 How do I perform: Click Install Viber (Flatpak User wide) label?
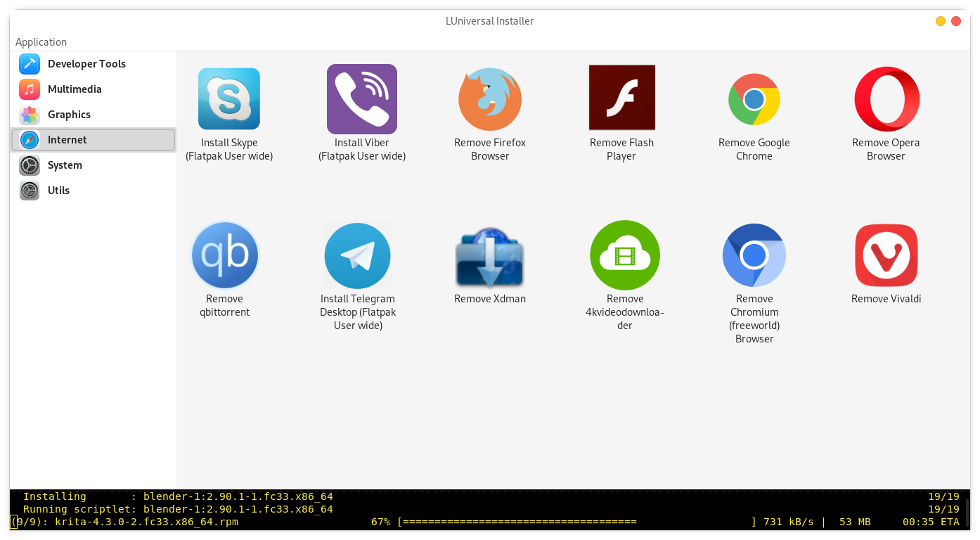[x=362, y=149]
